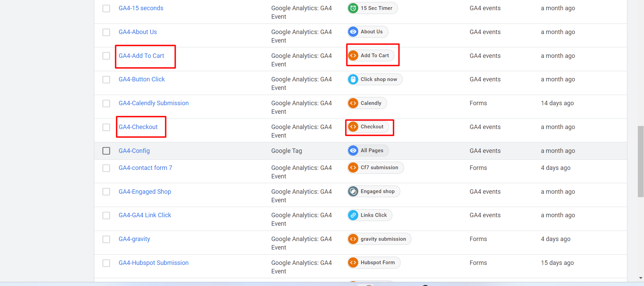Click the Add To Cart custom event icon
This screenshot has height=286, width=644.
click(353, 55)
